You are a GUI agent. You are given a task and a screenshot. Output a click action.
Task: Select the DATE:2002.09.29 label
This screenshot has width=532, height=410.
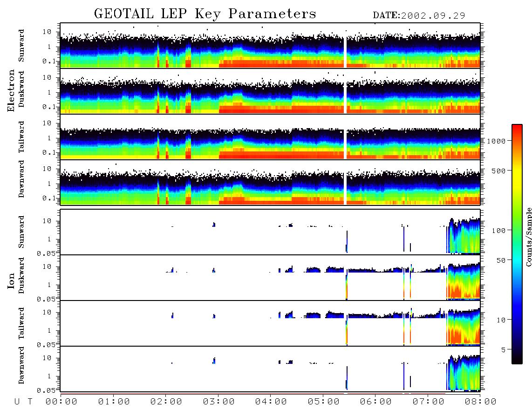click(419, 16)
